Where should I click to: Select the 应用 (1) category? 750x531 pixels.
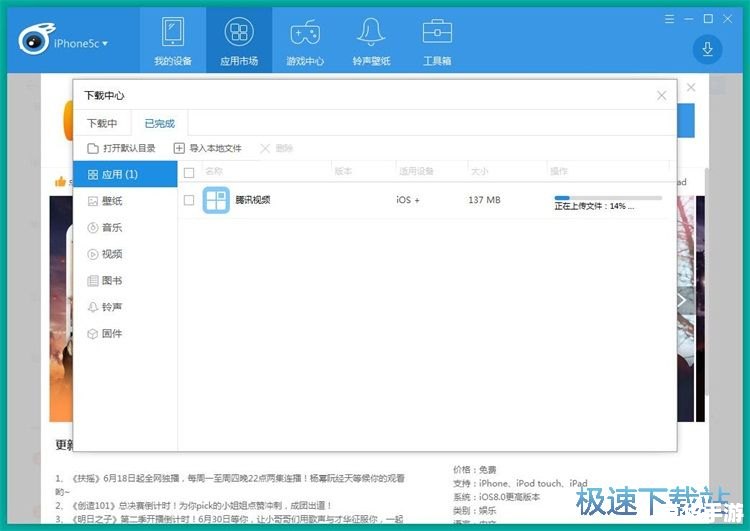pos(125,174)
